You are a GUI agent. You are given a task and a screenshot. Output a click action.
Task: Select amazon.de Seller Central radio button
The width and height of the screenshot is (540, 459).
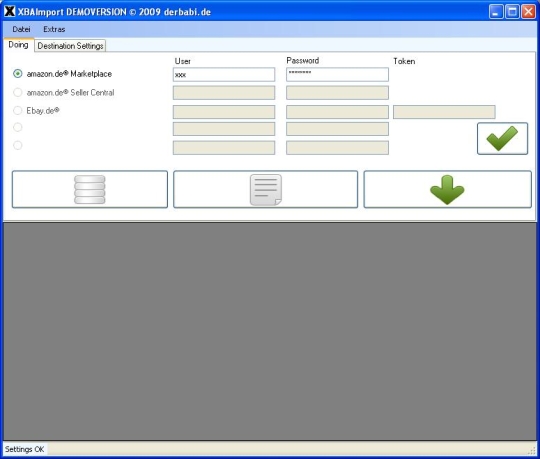tap(18, 92)
